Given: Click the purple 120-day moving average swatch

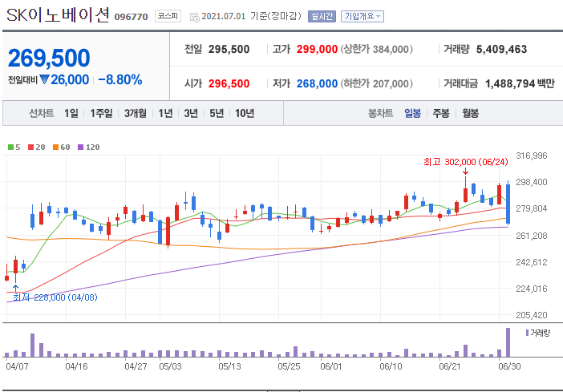Looking at the screenshot, I should pyautogui.click(x=80, y=148).
